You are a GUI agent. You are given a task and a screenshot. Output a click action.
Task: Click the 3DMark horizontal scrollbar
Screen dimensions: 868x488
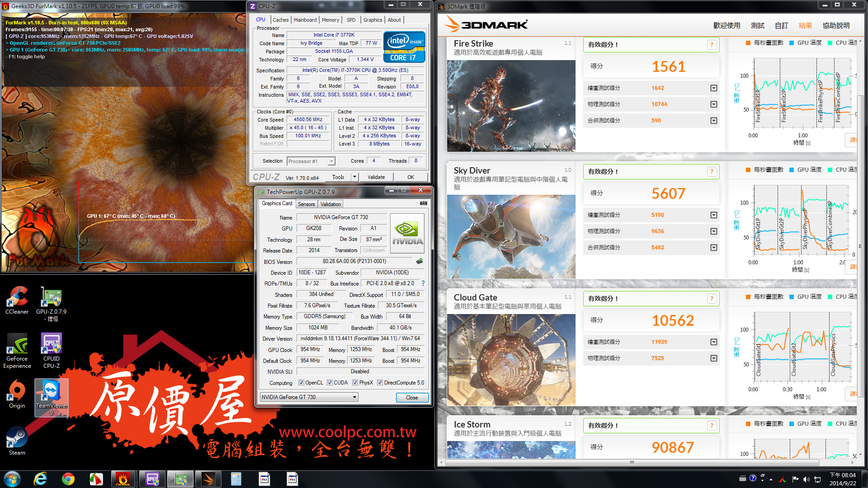632,462
